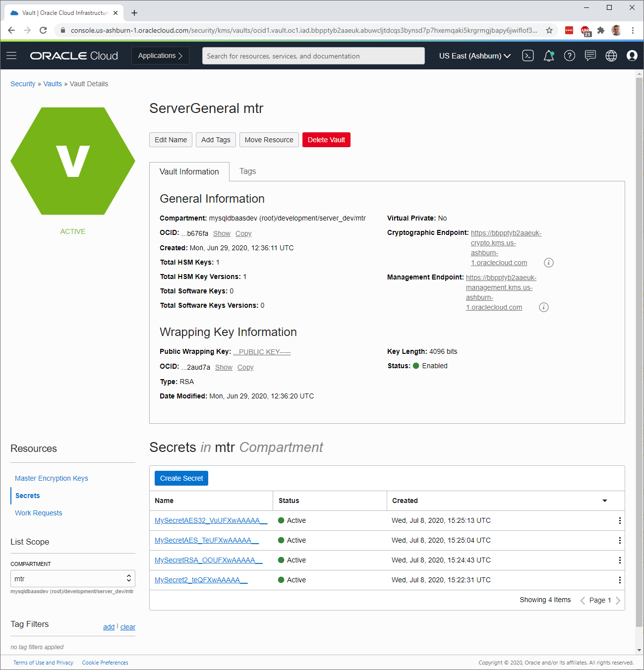Open actions menu for MySecretRSA row
644x670 pixels.
620,560
